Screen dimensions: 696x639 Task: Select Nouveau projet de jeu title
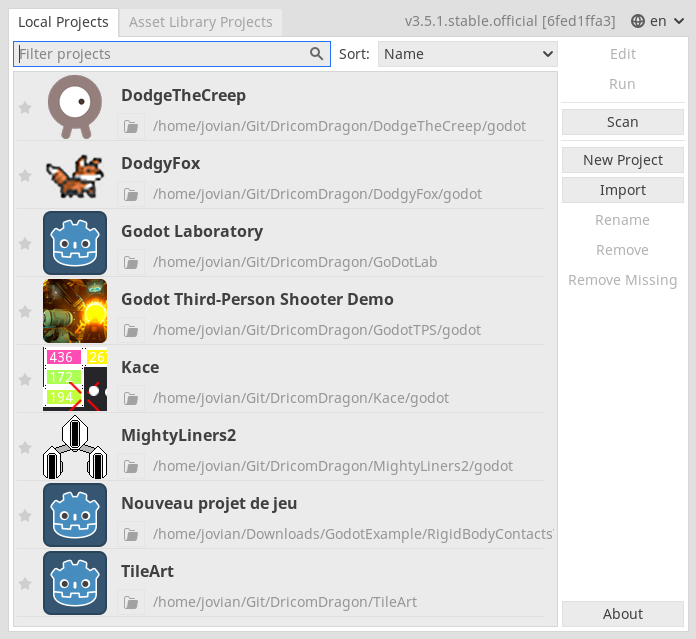tap(209, 504)
